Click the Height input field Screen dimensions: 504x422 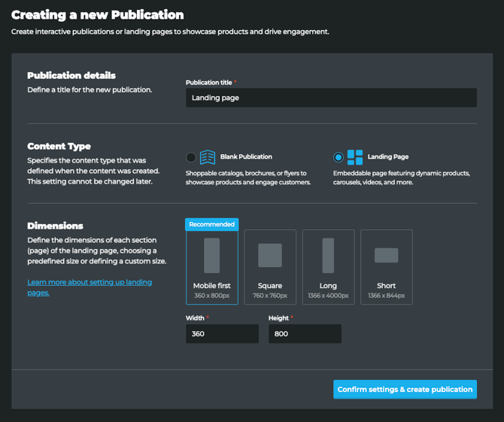point(305,334)
